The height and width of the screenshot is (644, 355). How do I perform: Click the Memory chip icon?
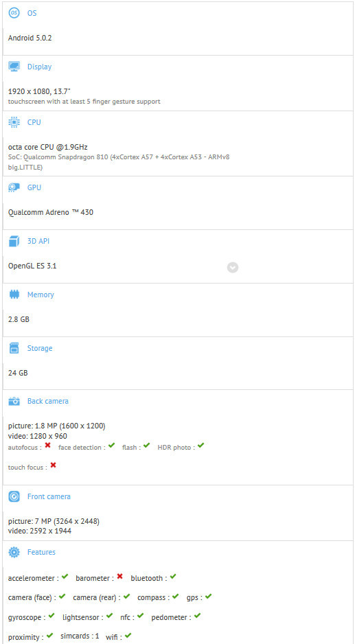coord(14,295)
